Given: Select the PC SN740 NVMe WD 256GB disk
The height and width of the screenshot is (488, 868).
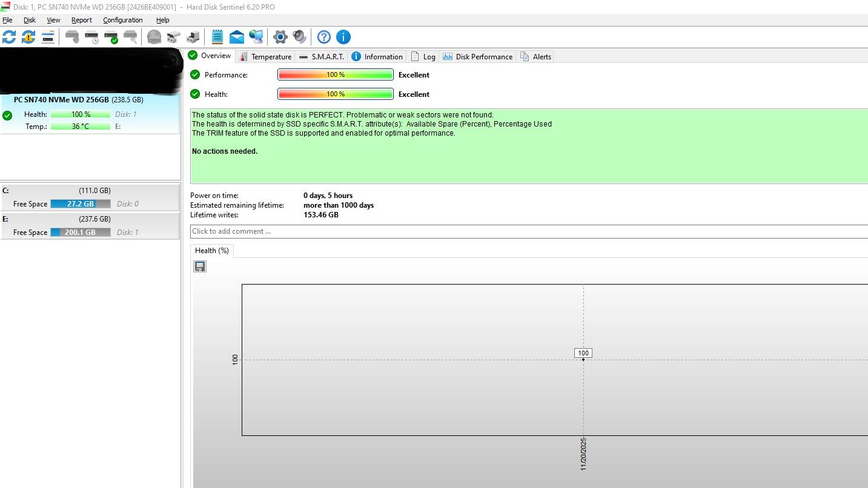Looking at the screenshot, I should (x=79, y=100).
